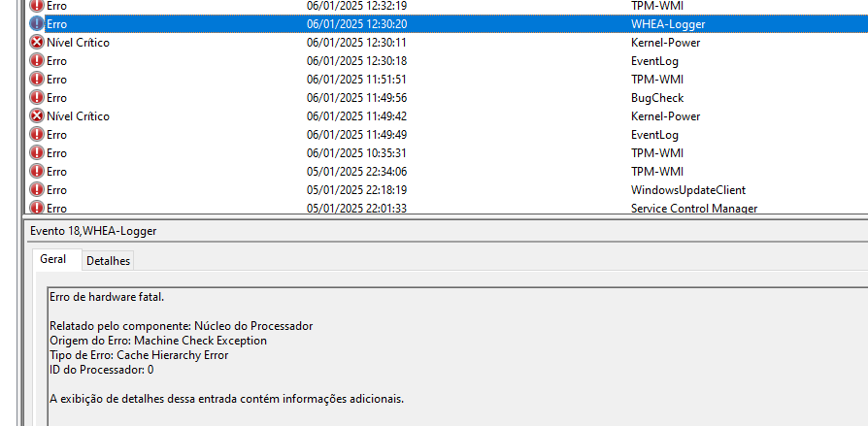Click date 06/01/2025 11:51:51
Screen dimensions: 868x426
356,80
